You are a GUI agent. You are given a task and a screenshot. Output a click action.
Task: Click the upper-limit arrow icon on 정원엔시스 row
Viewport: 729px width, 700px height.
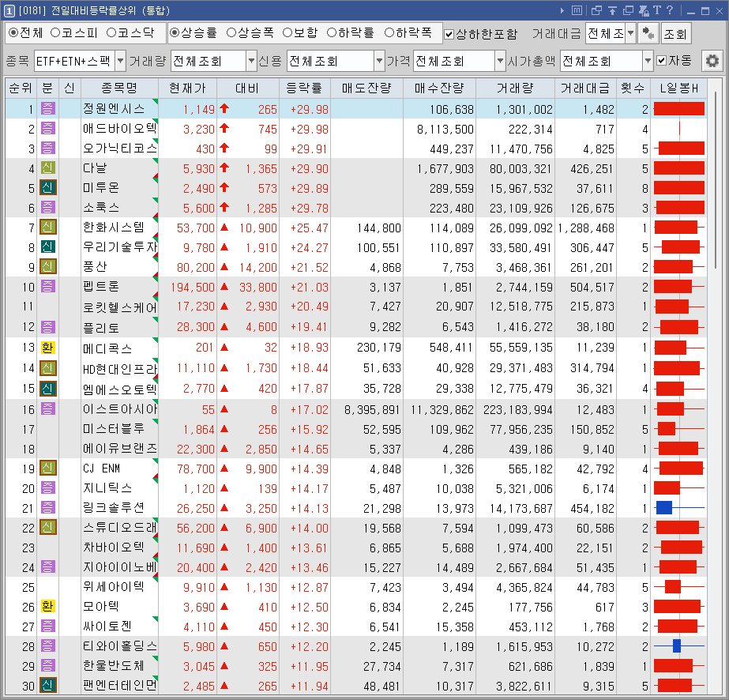(x=224, y=109)
